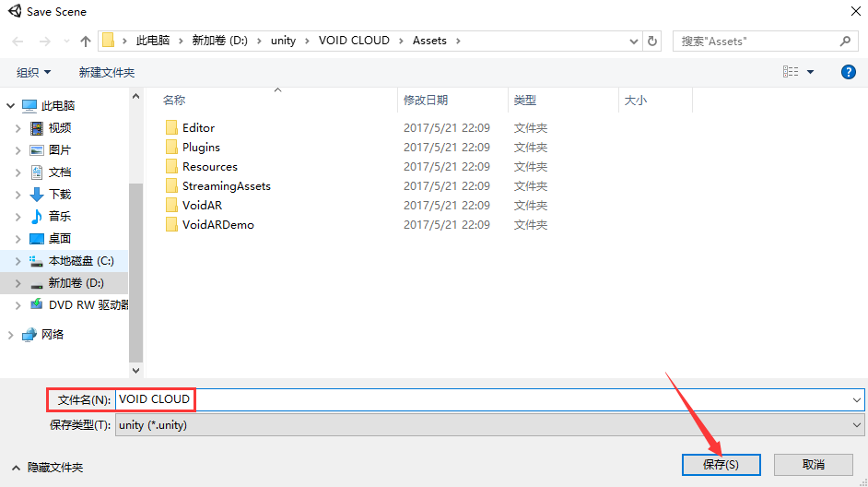The height and width of the screenshot is (487, 868).
Task: Select the VoidARDemo folder icon
Action: (171, 225)
